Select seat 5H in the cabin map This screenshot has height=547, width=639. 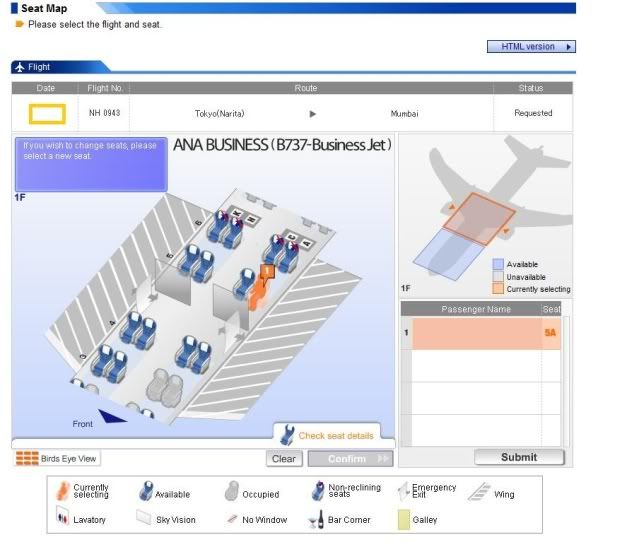pos(204,267)
